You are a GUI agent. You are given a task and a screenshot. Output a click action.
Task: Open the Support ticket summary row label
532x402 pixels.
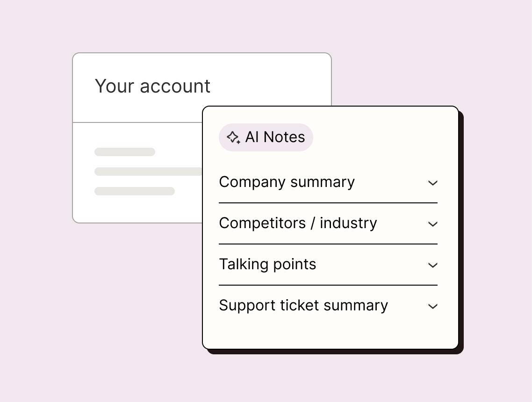point(303,305)
